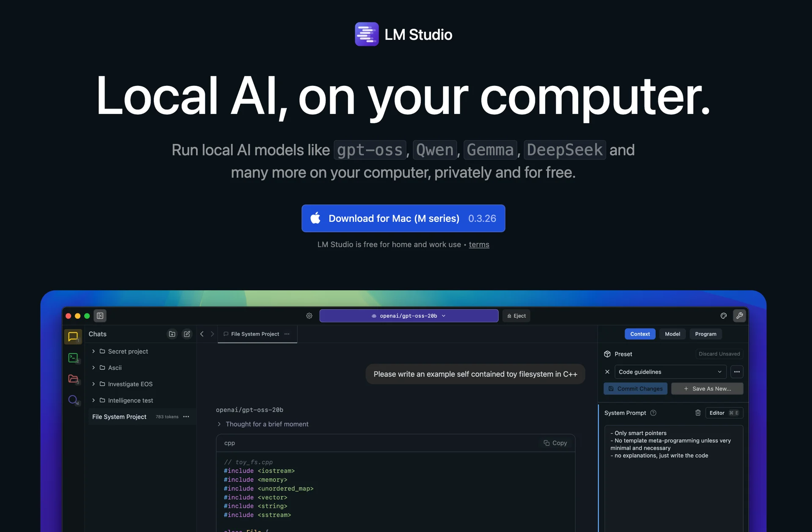Image resolution: width=812 pixels, height=532 pixels.
Task: Open the theme palette icon
Action: tap(724, 316)
